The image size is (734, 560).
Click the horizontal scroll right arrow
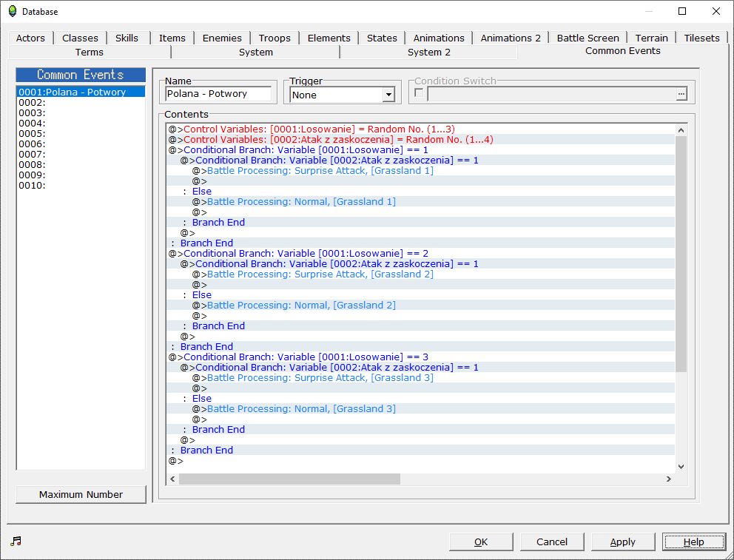[x=669, y=479]
